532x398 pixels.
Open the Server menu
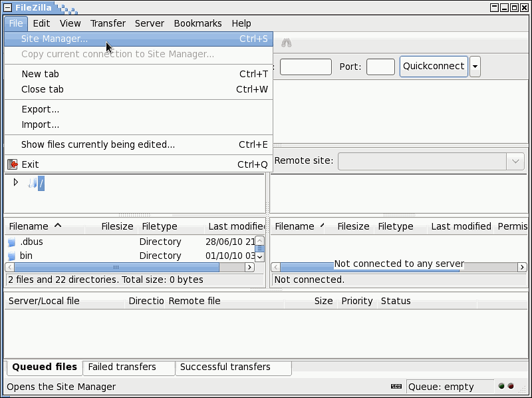(150, 23)
